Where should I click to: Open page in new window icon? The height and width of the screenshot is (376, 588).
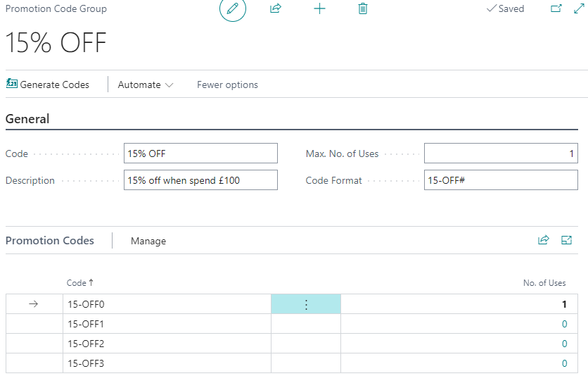point(556,9)
